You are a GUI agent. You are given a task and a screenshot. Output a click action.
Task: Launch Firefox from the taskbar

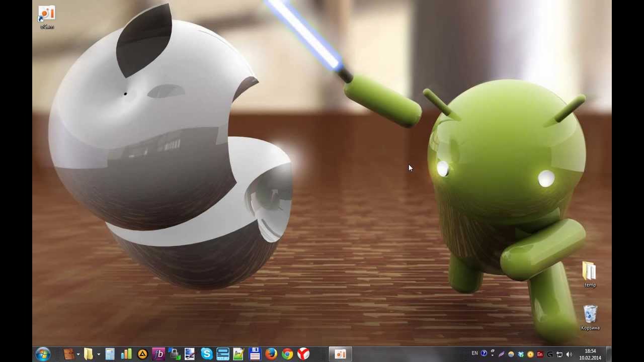tap(271, 354)
